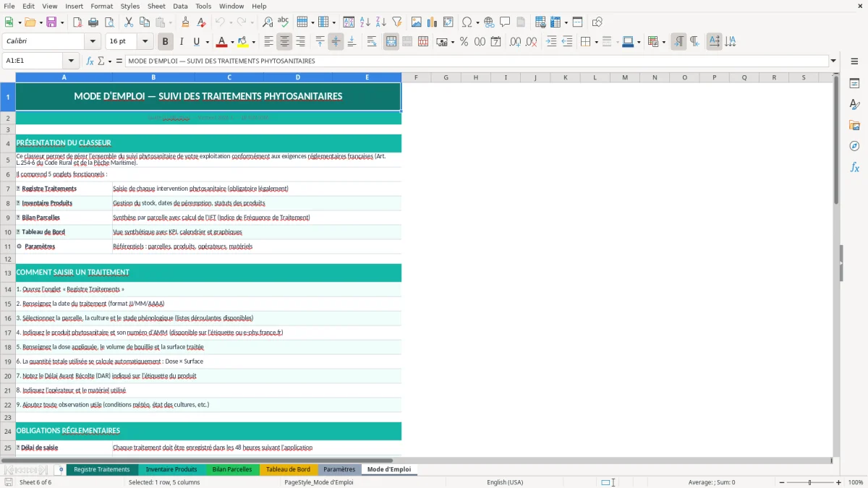The height and width of the screenshot is (488, 868).
Task: Click the Cut scissors icon
Action: pyautogui.click(x=129, y=22)
